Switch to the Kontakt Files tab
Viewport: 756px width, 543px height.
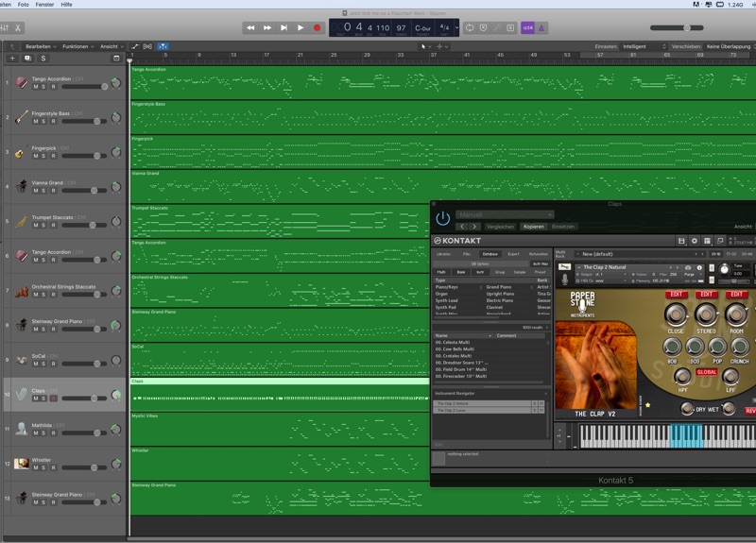pos(467,254)
